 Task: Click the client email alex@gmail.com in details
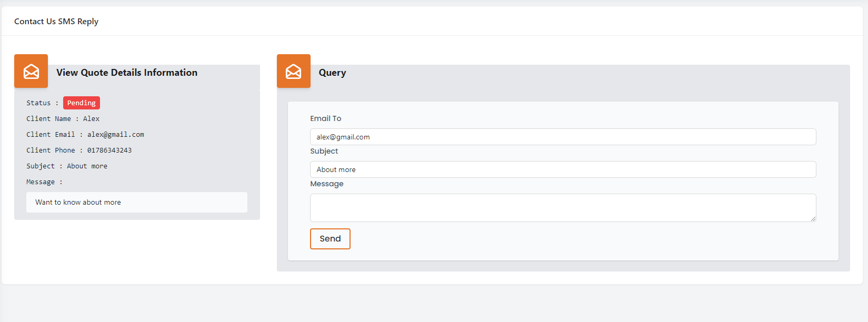coord(116,135)
